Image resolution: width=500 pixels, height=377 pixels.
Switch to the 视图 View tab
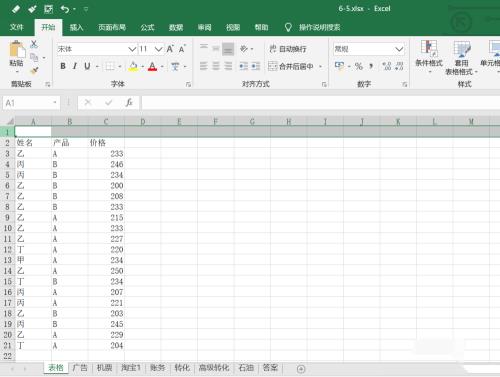click(233, 27)
